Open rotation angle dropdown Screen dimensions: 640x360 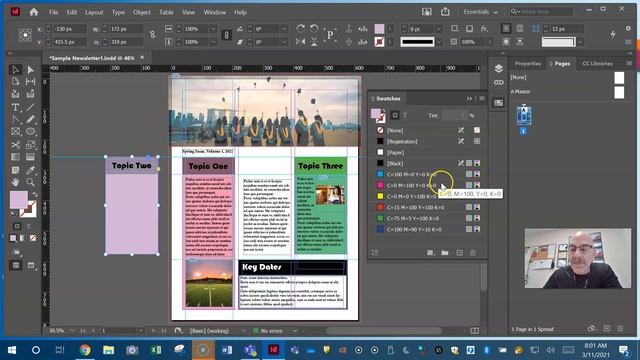284,29
